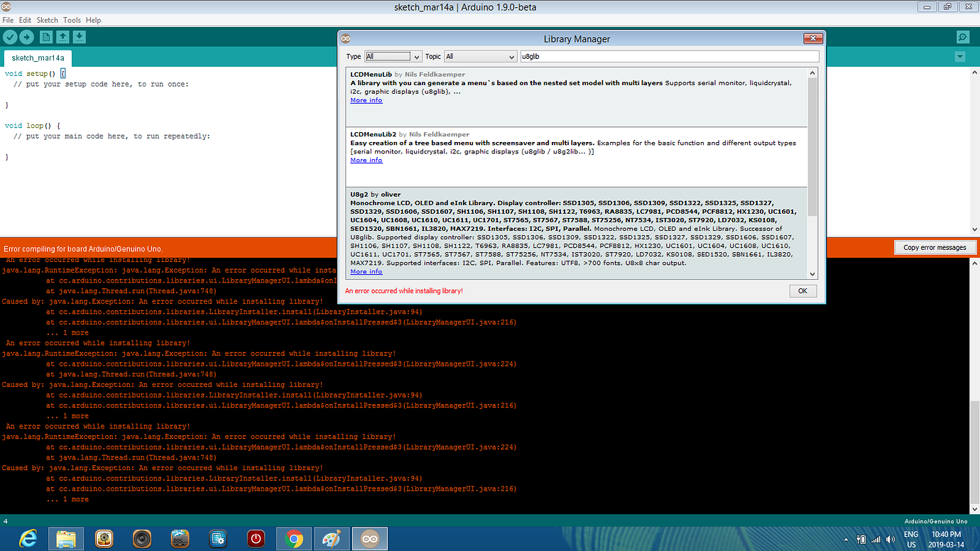Open the Sketch menu
The image size is (980, 551).
click(47, 20)
